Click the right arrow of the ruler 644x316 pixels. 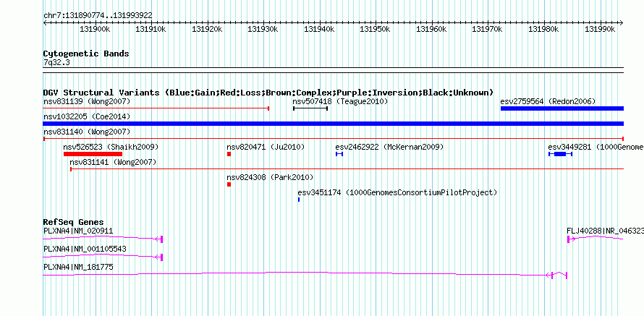(x=622, y=23)
